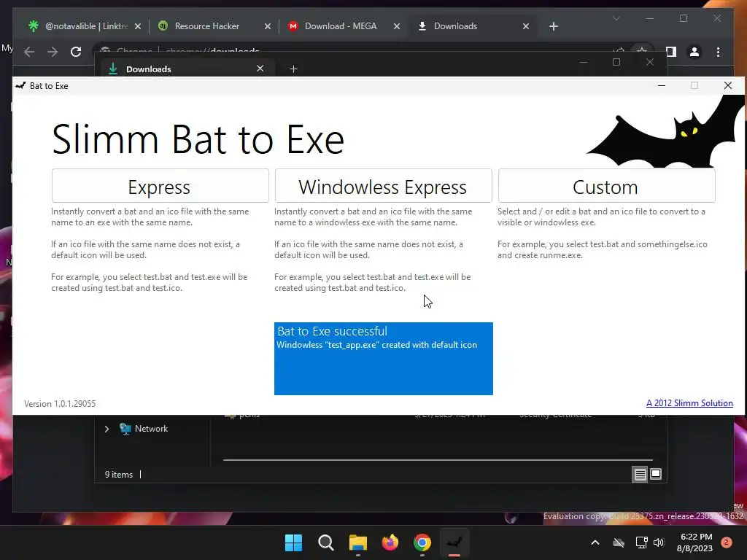Click the Bat to Exe taskbar icon
The height and width of the screenshot is (560, 747).
[x=454, y=542]
